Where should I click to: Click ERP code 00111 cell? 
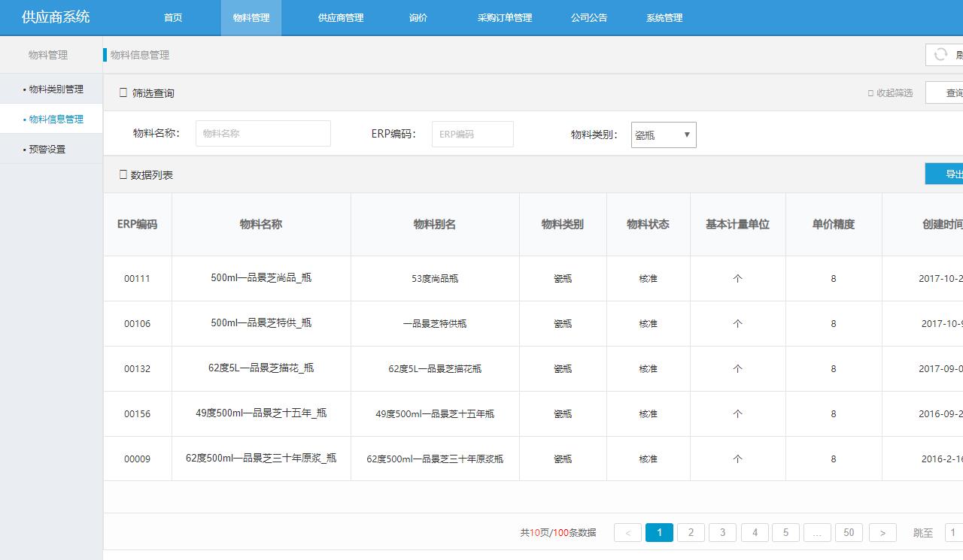pyautogui.click(x=138, y=278)
